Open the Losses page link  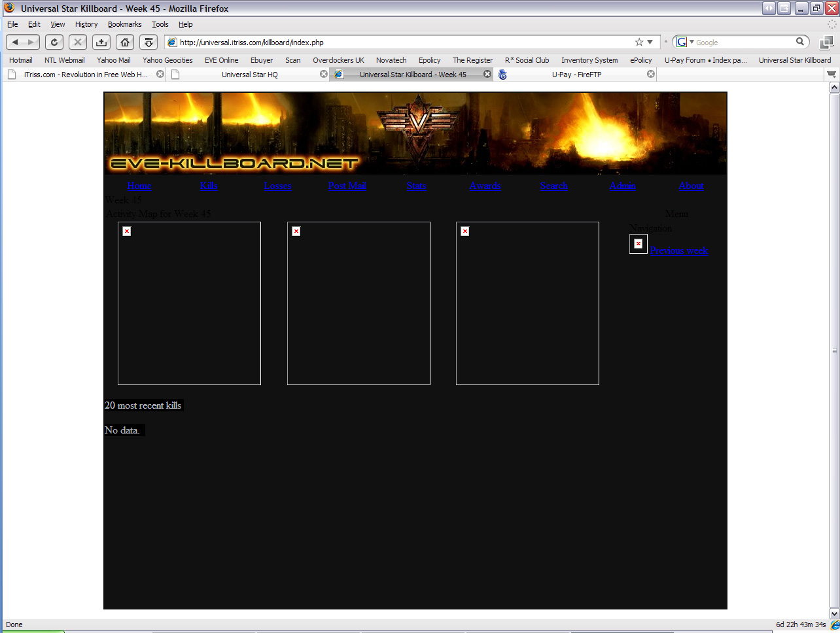tap(277, 186)
